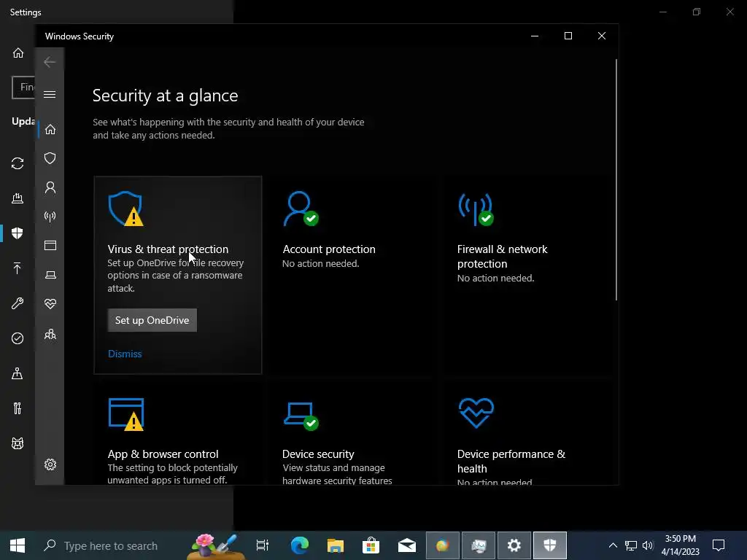747x560 pixels.
Task: Open Account protection person sidebar icon
Action: pyautogui.click(x=50, y=187)
